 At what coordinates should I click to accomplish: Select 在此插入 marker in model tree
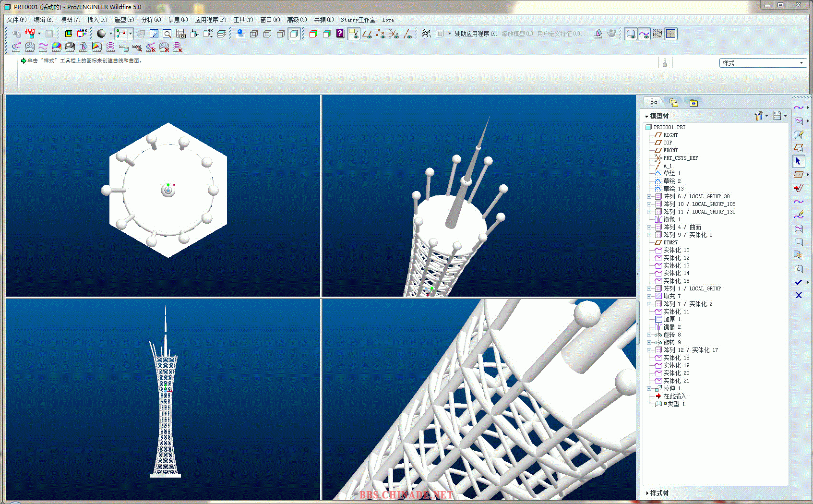point(670,396)
